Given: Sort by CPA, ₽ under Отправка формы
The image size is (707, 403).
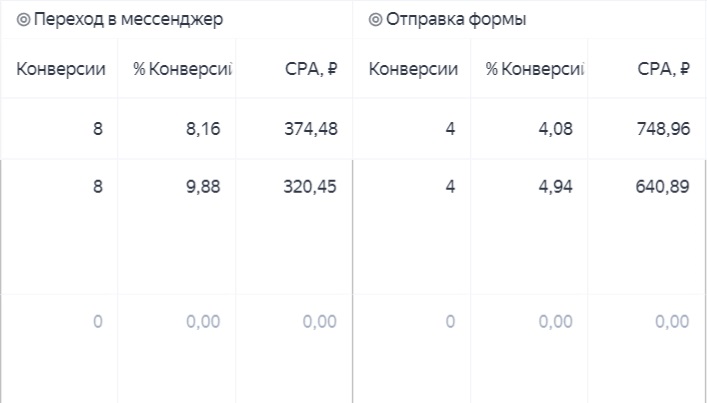Looking at the screenshot, I should coord(664,69).
